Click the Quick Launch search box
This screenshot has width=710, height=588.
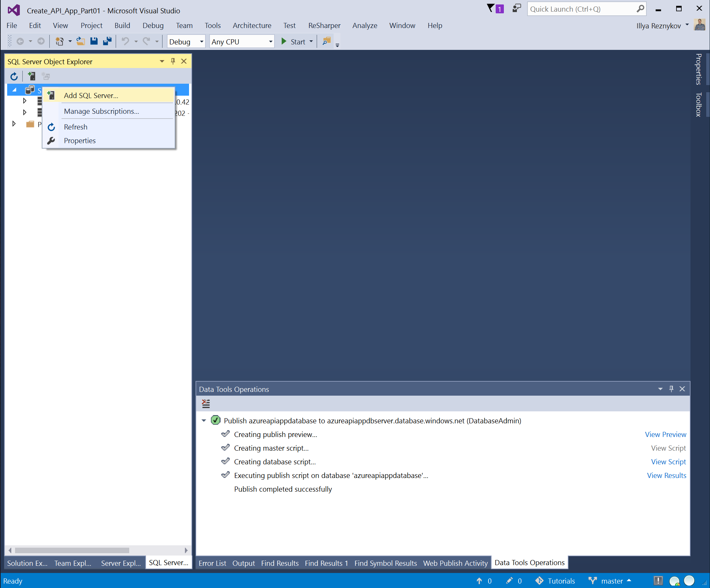click(582, 9)
